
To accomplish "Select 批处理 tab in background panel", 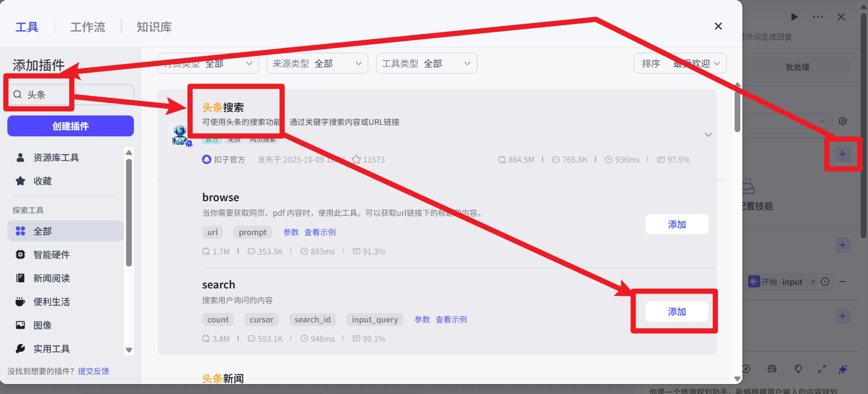I will (x=797, y=67).
